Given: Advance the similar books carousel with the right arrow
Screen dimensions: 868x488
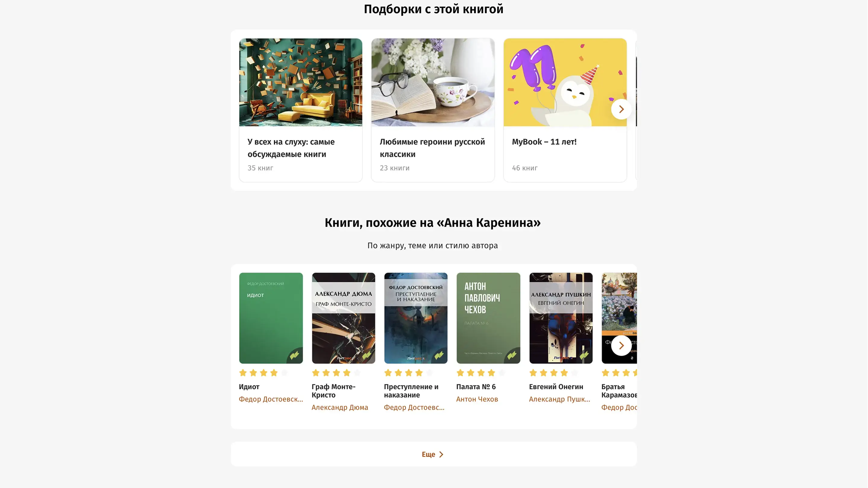Looking at the screenshot, I should [621, 345].
